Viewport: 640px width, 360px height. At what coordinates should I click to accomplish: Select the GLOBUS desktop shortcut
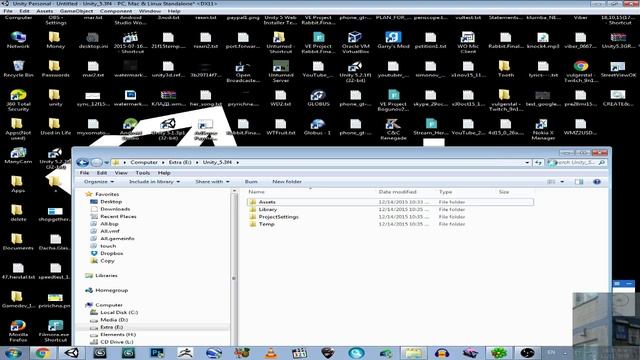pyautogui.click(x=318, y=98)
